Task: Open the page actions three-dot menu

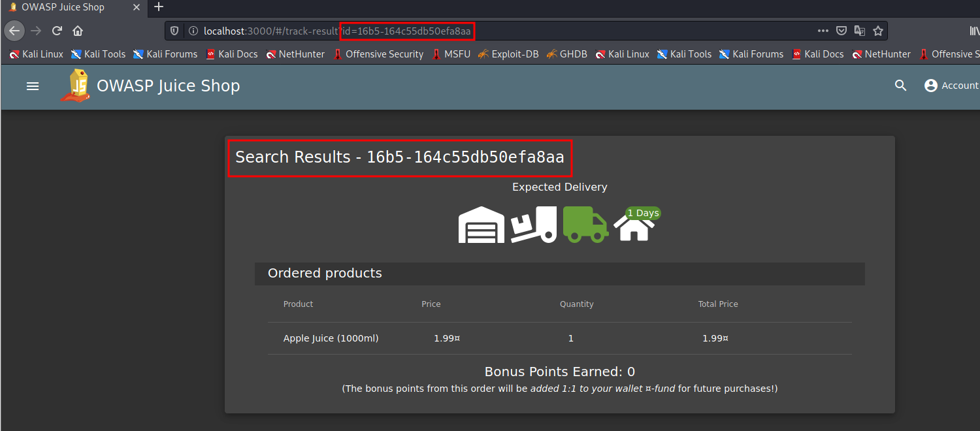Action: (823, 31)
